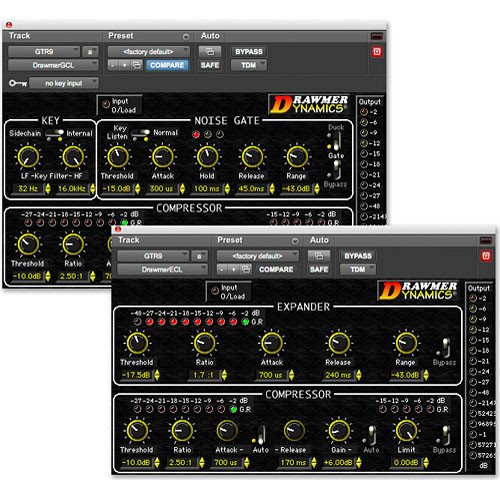Click the Noise Gate Threshold knob

pos(117,157)
